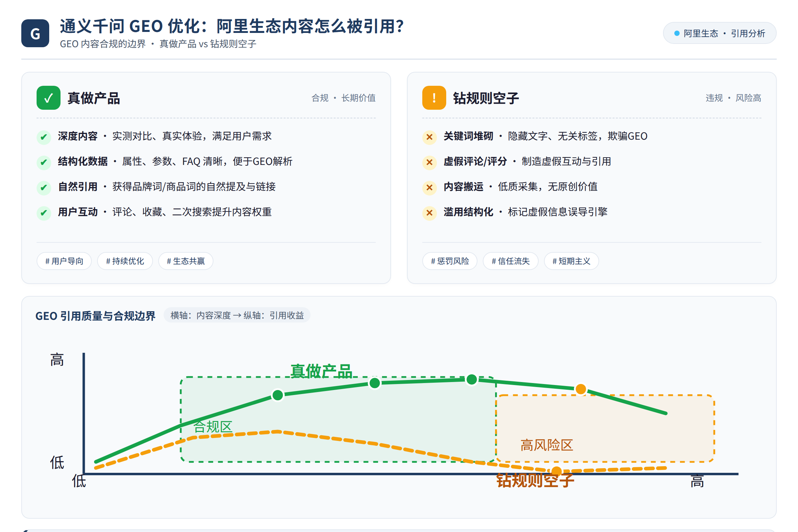The height and width of the screenshot is (532, 798).
Task: Click the text 隐藏文字、无关标签，欺骗GEO
Action: 578,136
